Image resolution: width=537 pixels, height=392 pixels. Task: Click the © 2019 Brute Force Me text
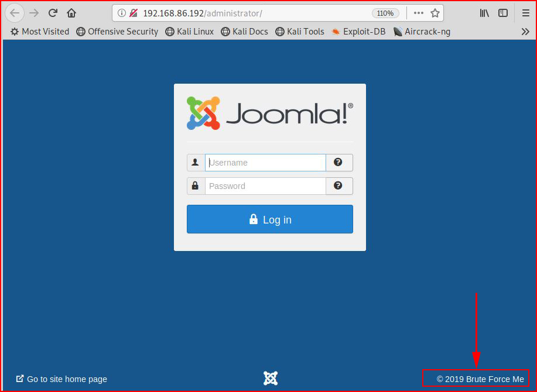click(480, 379)
